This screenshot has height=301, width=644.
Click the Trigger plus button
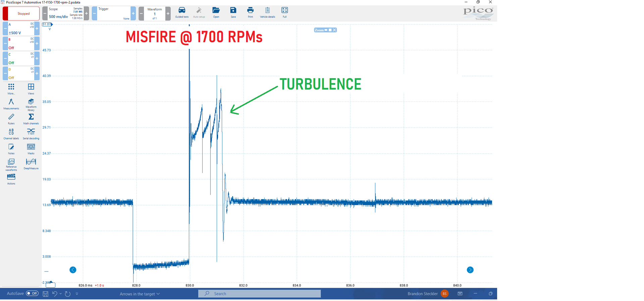[x=133, y=13]
